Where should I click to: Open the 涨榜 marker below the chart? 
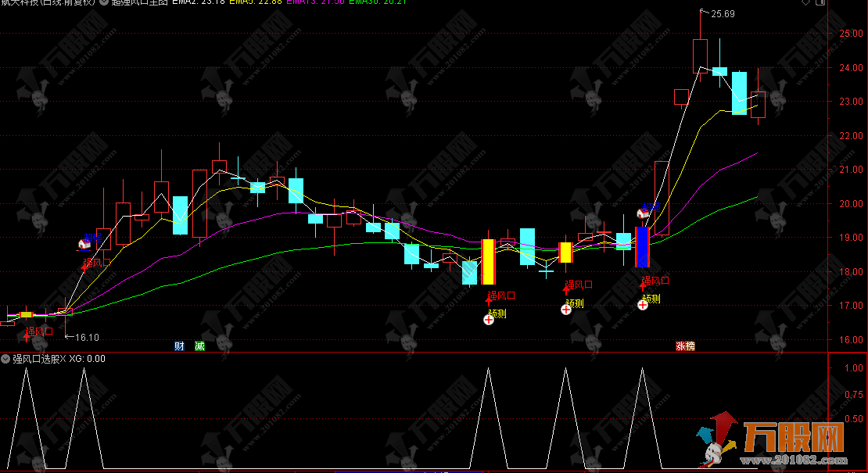tap(685, 346)
